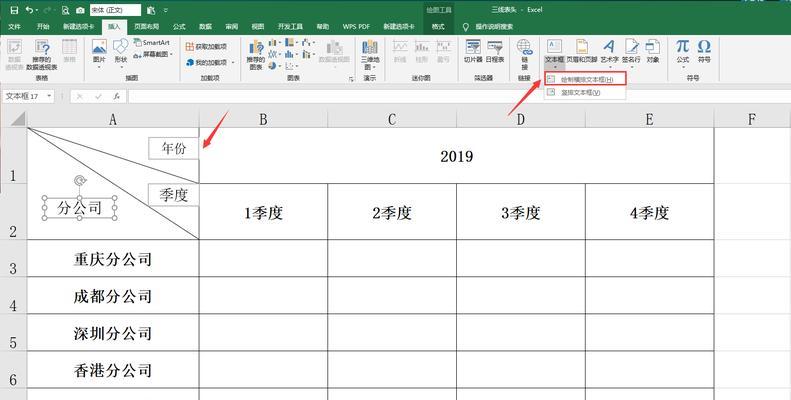Open 页眉和页脚 header and footer

coord(582,51)
